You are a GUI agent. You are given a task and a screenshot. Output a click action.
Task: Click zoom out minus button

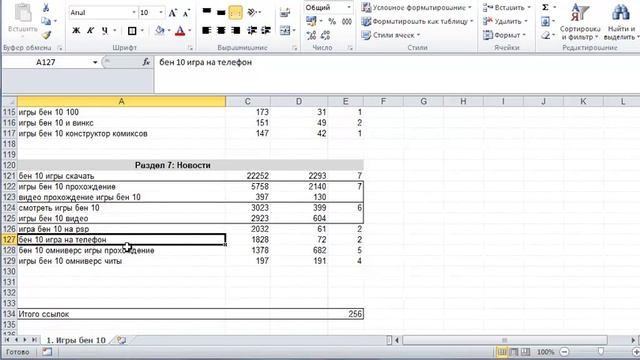pos(564,351)
